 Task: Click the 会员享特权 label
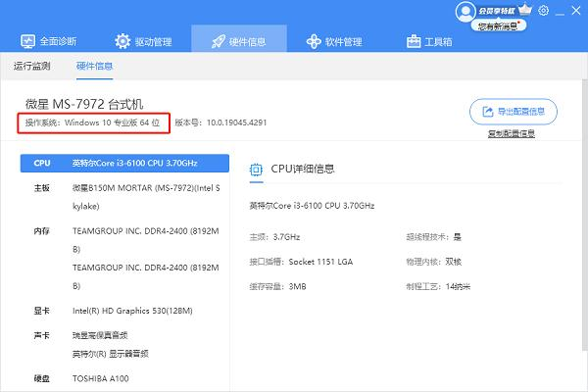coord(497,11)
